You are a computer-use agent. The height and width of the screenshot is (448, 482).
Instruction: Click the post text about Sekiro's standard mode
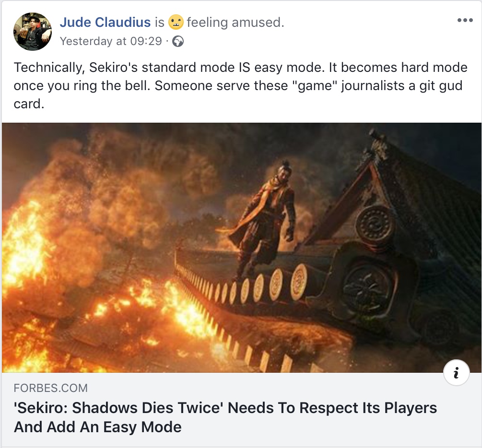pos(240,68)
